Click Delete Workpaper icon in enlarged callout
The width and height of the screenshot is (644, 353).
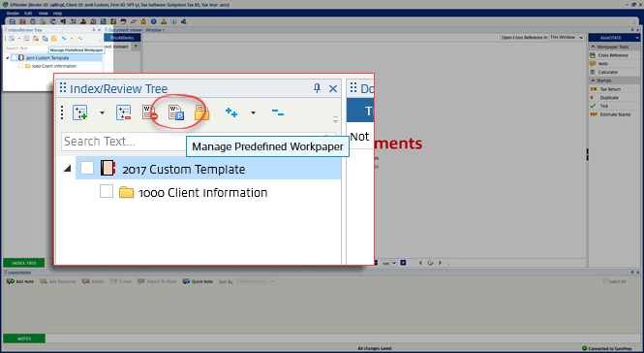click(149, 112)
